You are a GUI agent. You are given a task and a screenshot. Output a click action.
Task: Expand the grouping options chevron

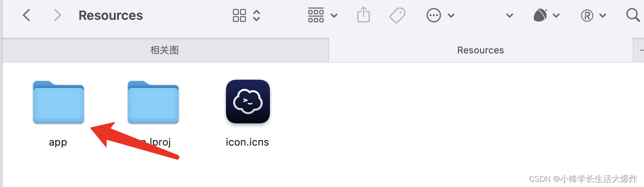(334, 16)
